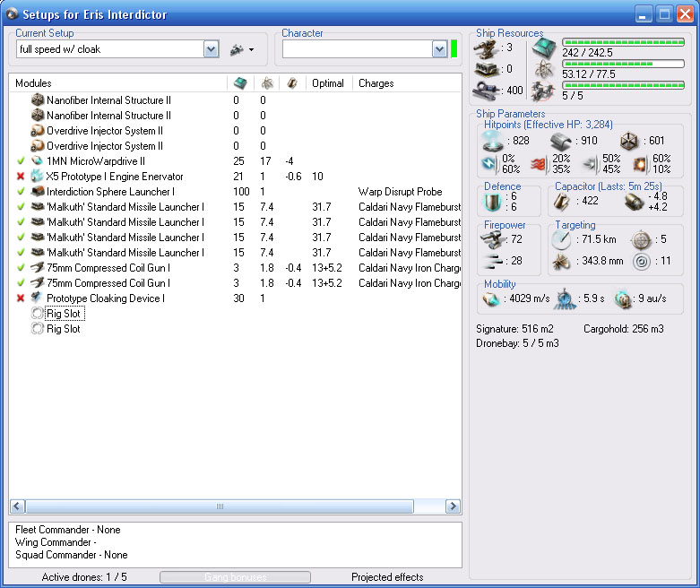Image resolution: width=700 pixels, height=588 pixels.
Task: Toggle the first 'Malkuth' Standard Missile Launcher
Action: [21, 206]
